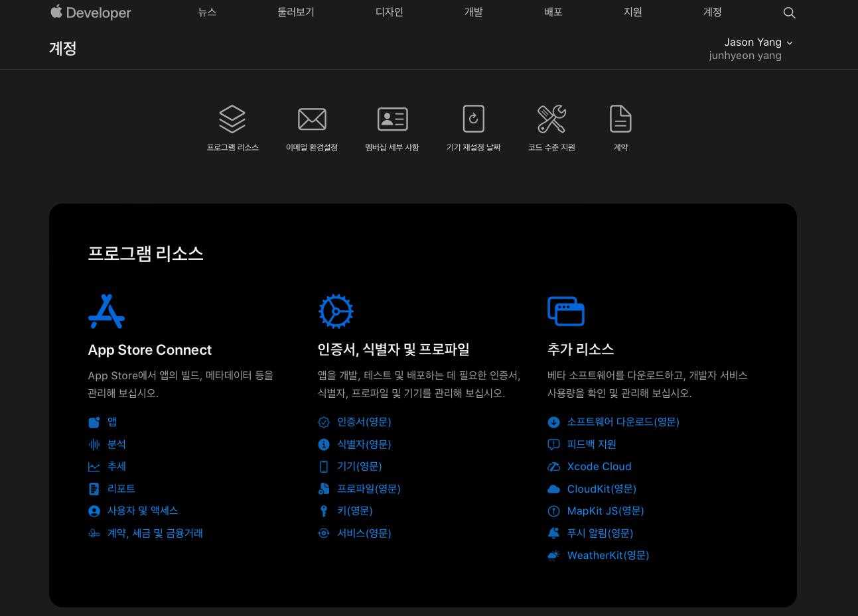Viewport: 858px width, 616px height.
Task: Go to 추세 link
Action: point(117,467)
